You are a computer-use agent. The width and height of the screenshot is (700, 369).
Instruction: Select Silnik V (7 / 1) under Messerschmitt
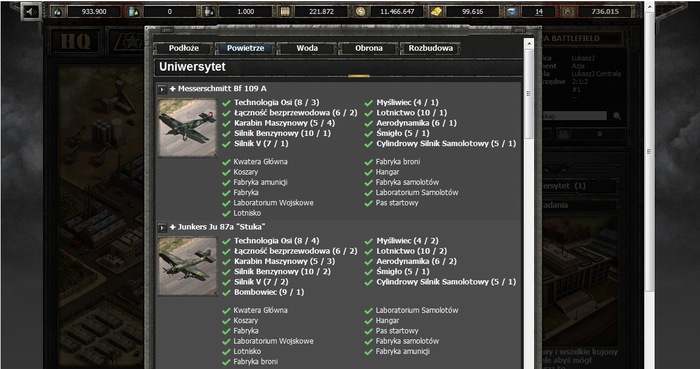pos(261,144)
